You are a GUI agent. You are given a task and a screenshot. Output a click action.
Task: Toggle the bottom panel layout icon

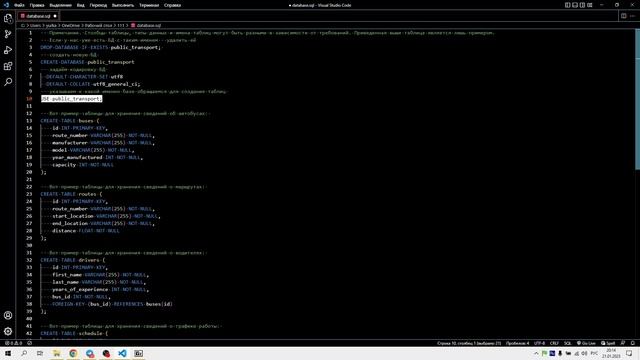click(575, 5)
